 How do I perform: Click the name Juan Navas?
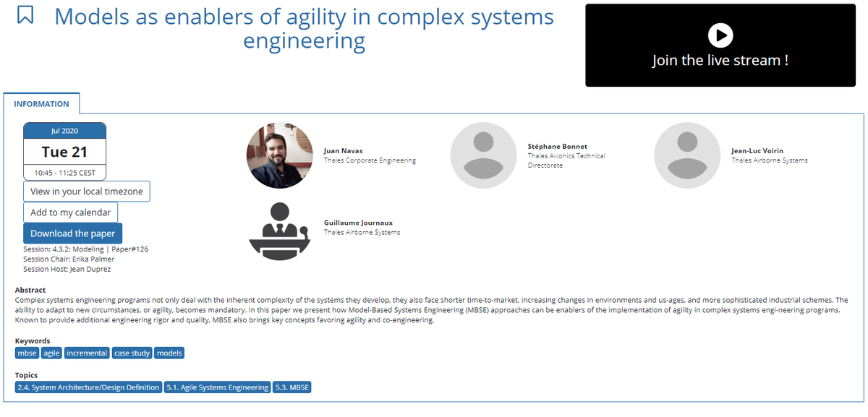(344, 151)
